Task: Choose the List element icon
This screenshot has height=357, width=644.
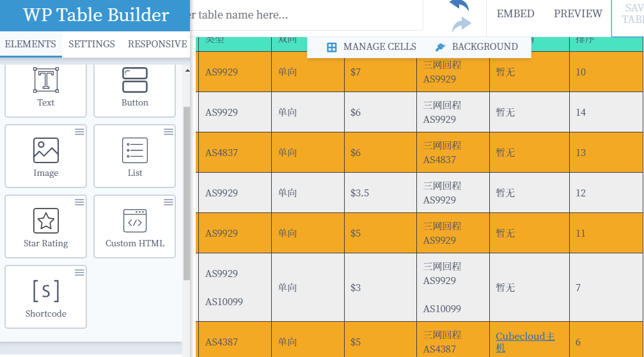Action: pos(134,151)
